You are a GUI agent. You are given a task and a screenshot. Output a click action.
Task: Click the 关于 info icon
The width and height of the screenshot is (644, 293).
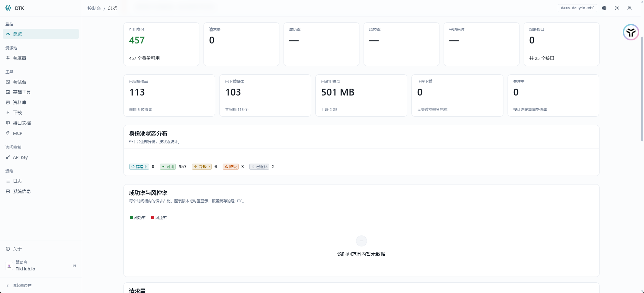8,249
